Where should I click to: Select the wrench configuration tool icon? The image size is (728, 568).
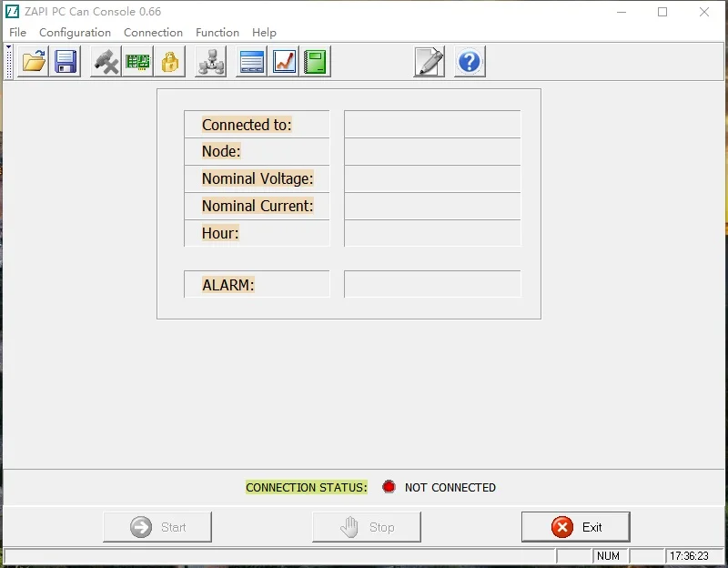click(x=106, y=61)
